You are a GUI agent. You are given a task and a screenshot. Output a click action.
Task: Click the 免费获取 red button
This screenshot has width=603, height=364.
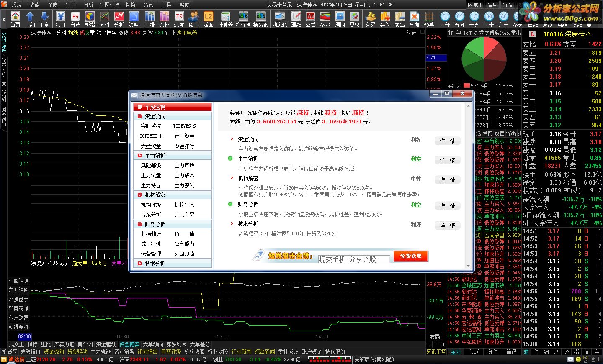tap(411, 256)
